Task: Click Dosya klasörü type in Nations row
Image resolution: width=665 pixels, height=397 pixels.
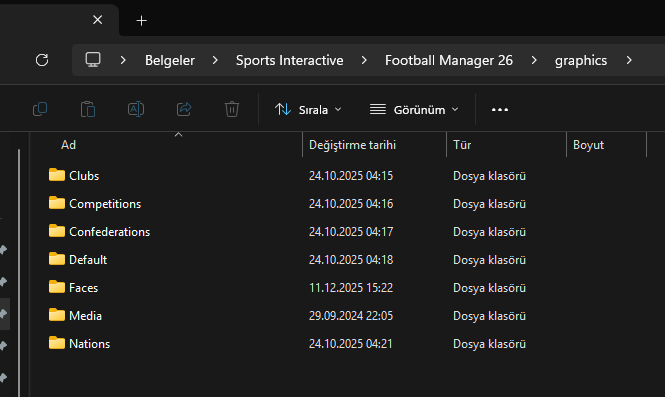Action: coord(489,344)
